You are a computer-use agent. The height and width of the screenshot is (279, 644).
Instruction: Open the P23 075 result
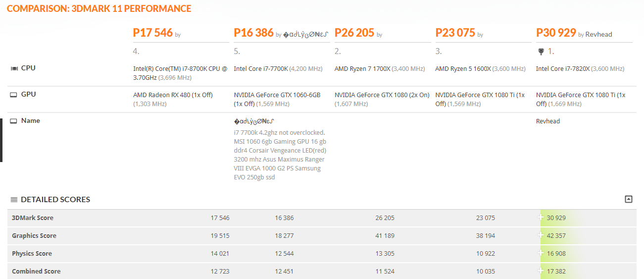[x=455, y=33]
